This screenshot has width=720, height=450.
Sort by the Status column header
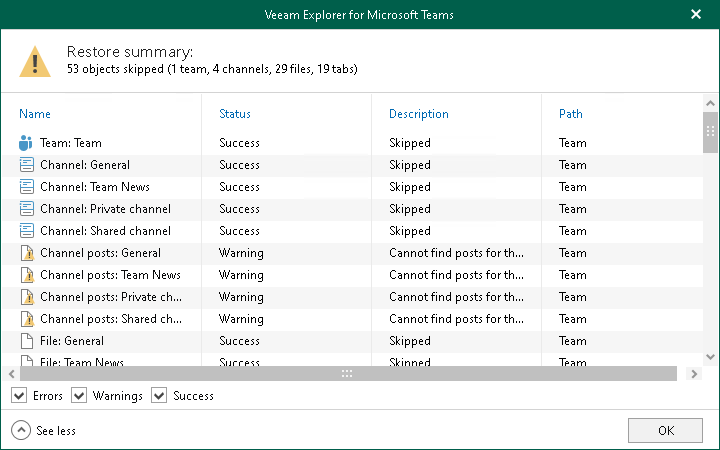coord(235,114)
